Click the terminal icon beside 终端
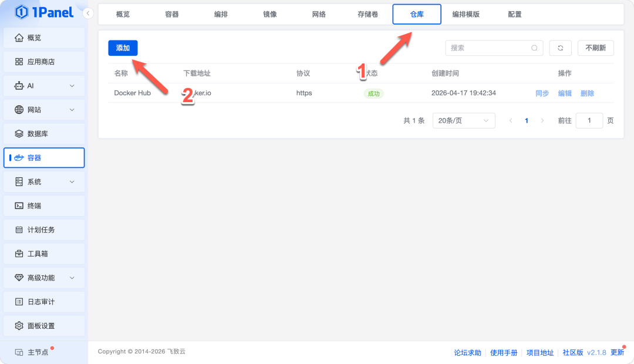 (x=19, y=205)
